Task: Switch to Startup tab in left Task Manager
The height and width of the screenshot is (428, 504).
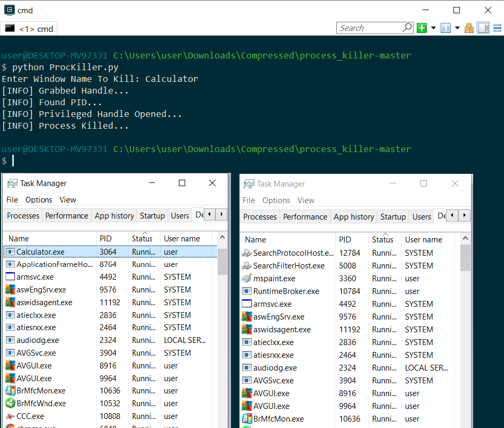Action: tap(152, 216)
